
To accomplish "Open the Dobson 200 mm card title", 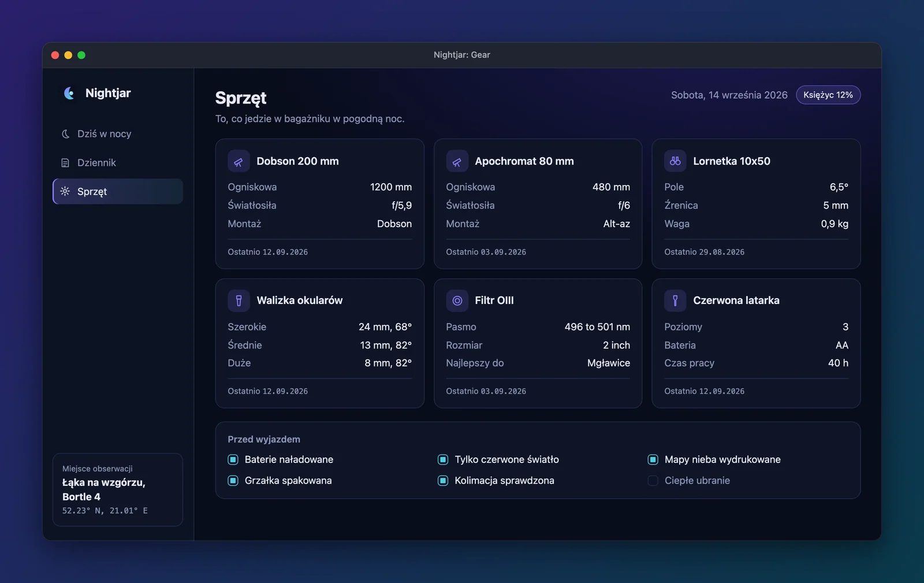I will point(297,161).
